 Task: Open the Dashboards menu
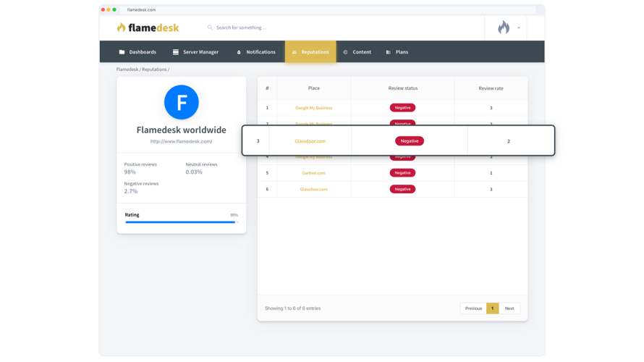pyautogui.click(x=137, y=52)
